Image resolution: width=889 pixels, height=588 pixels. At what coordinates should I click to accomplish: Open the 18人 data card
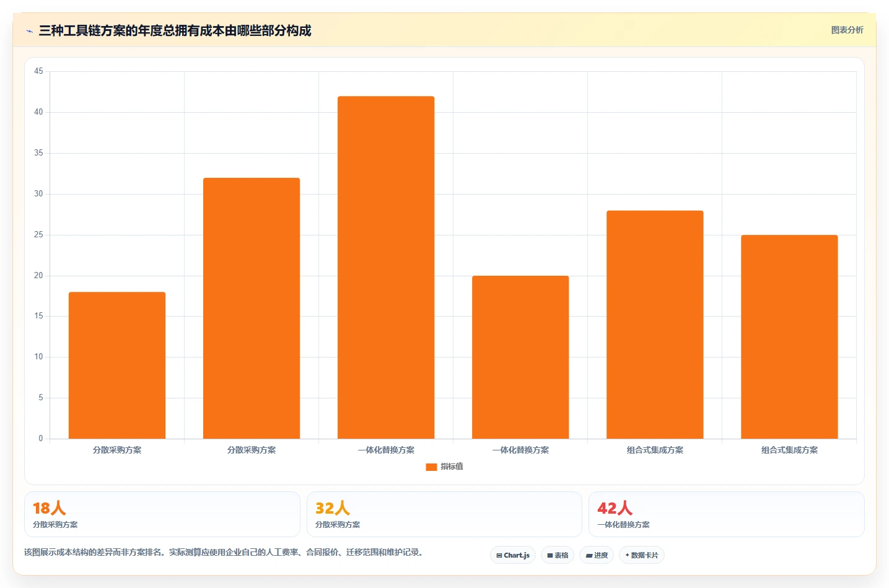[162, 514]
